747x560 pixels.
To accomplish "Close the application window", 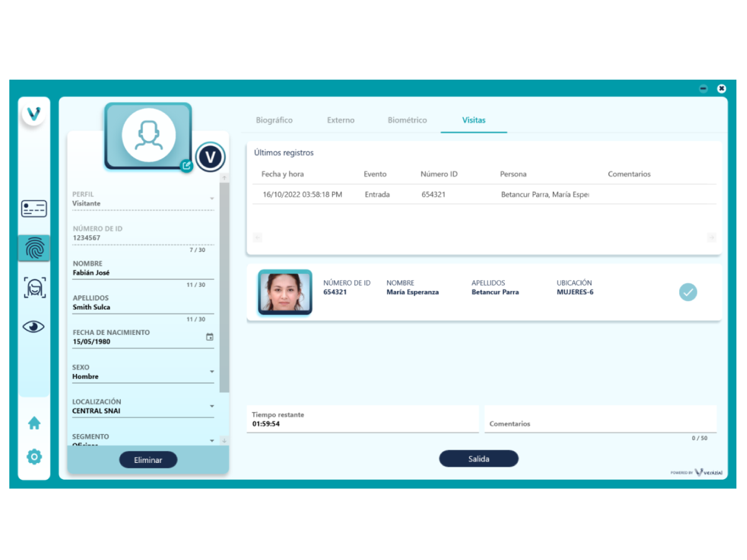I will 721,89.
